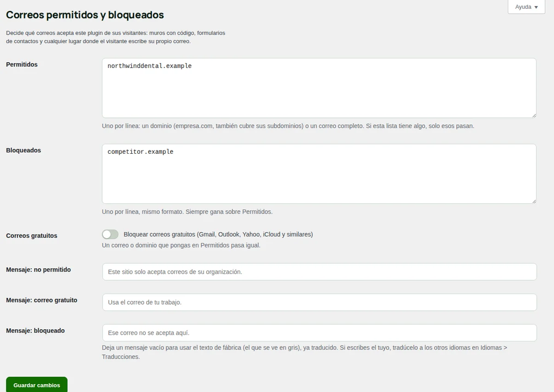The width and height of the screenshot is (554, 392).
Task: Click the Mensaje: no permitido label
Action: tap(38, 270)
